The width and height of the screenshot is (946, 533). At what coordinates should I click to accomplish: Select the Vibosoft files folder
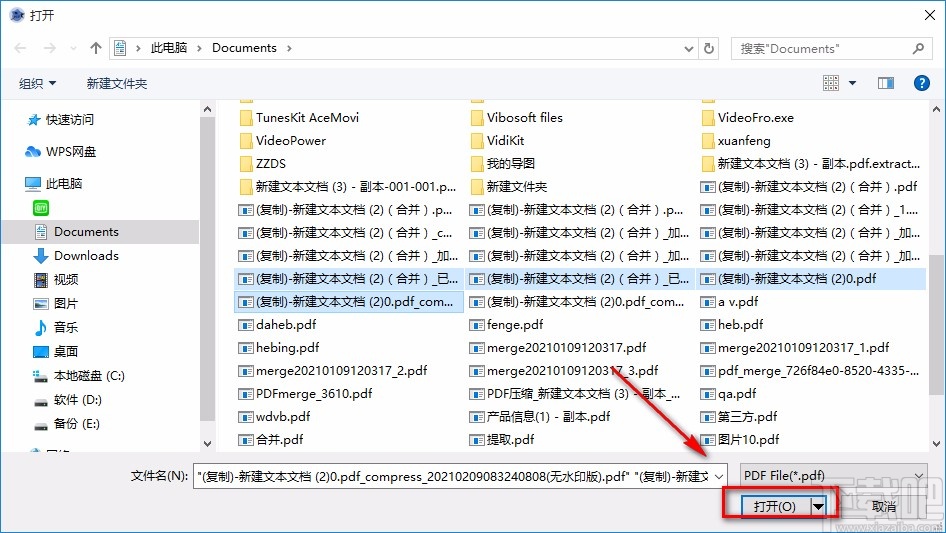tap(516, 118)
